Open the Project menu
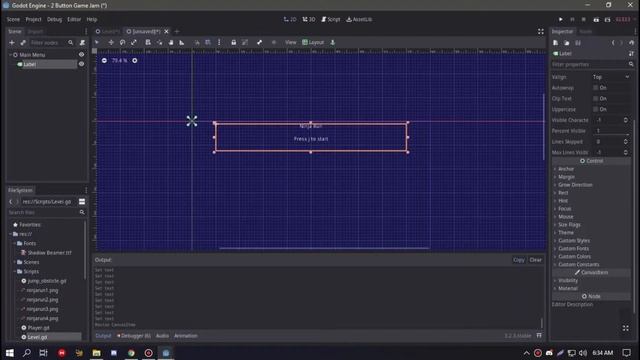The height and width of the screenshot is (360, 640). tap(33, 19)
